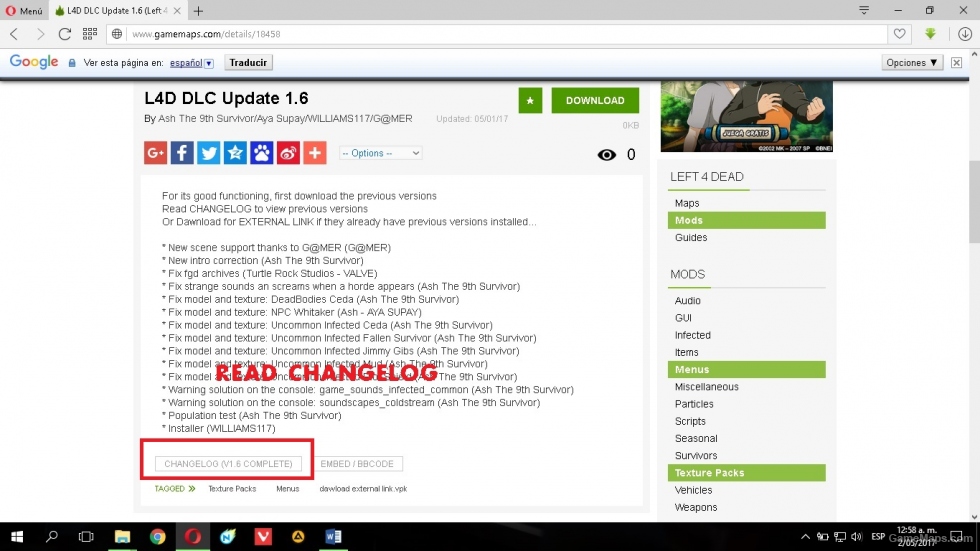Click the Menus tag
980x551 pixels.
click(x=288, y=489)
